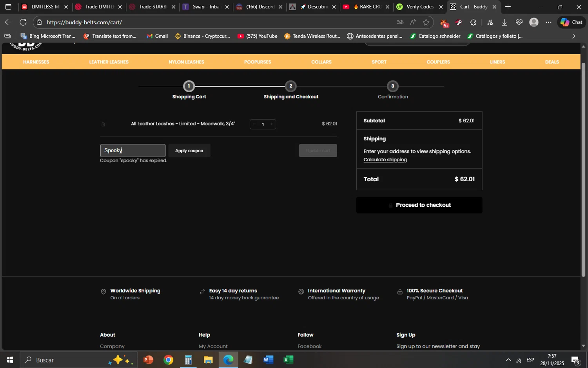This screenshot has width=588, height=368.
Task: Open the Windows Start menu
Action: point(10,360)
